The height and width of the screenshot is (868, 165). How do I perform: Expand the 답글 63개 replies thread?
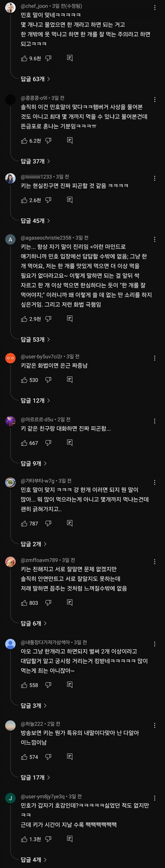click(35, 79)
